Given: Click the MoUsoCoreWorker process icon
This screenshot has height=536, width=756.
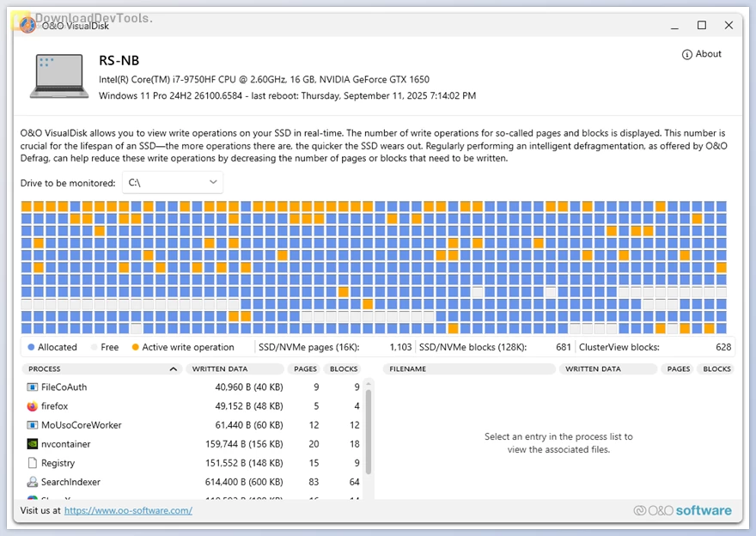Looking at the screenshot, I should click(33, 425).
